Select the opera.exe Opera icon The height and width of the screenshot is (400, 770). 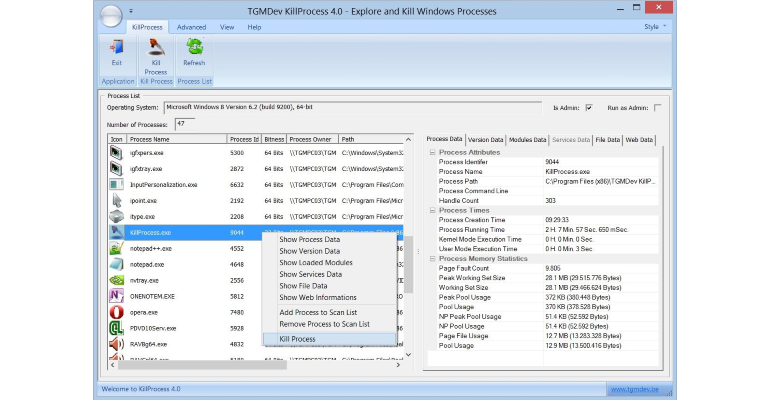pyautogui.click(x=116, y=312)
